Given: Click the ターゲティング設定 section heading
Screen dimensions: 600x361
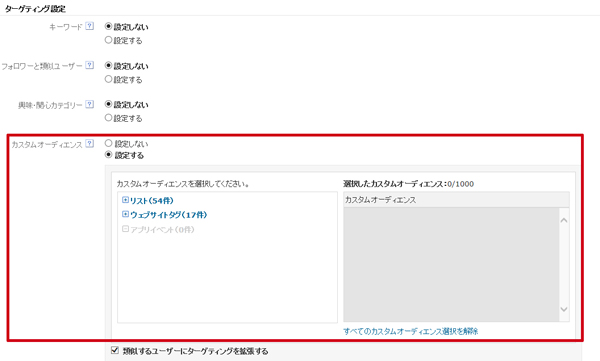Looking at the screenshot, I should [35, 8].
